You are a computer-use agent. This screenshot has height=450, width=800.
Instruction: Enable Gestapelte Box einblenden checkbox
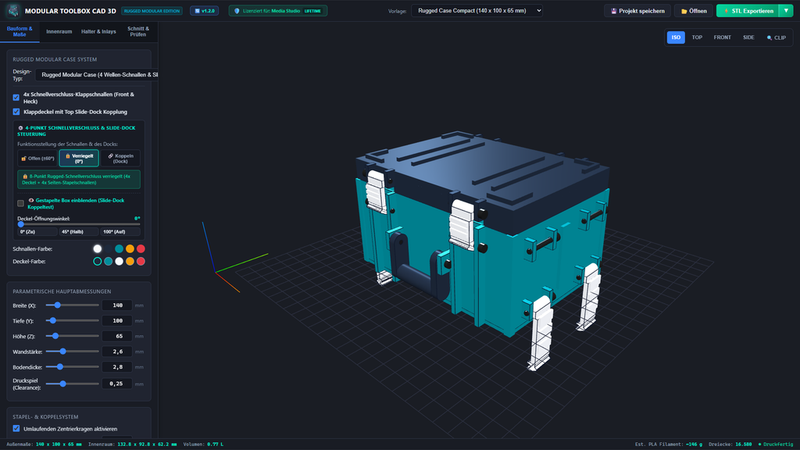(20, 204)
